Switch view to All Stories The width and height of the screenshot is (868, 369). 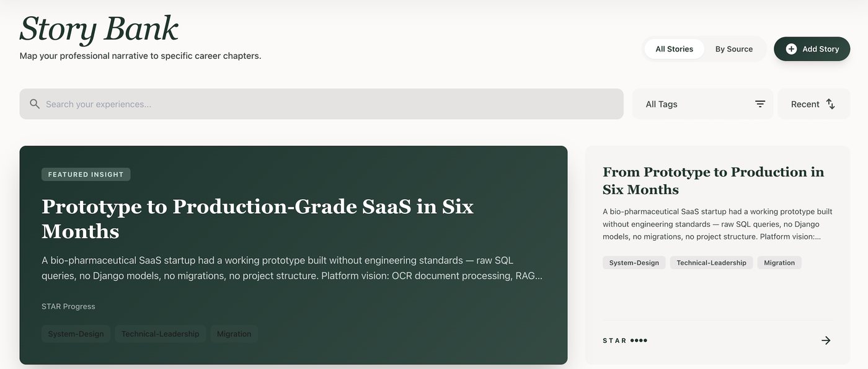click(674, 49)
